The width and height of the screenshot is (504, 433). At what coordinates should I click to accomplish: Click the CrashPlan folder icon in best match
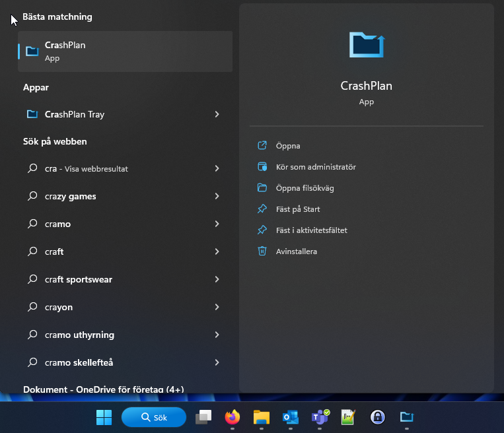pyautogui.click(x=32, y=51)
